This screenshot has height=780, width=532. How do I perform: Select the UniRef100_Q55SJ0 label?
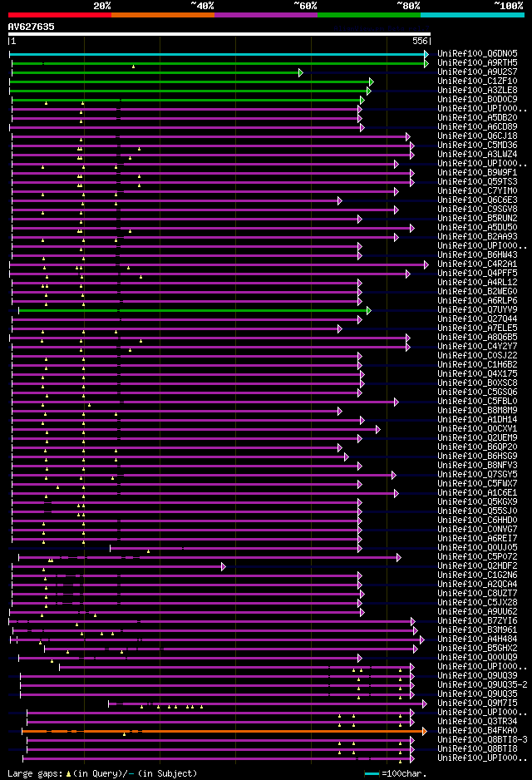click(477, 511)
